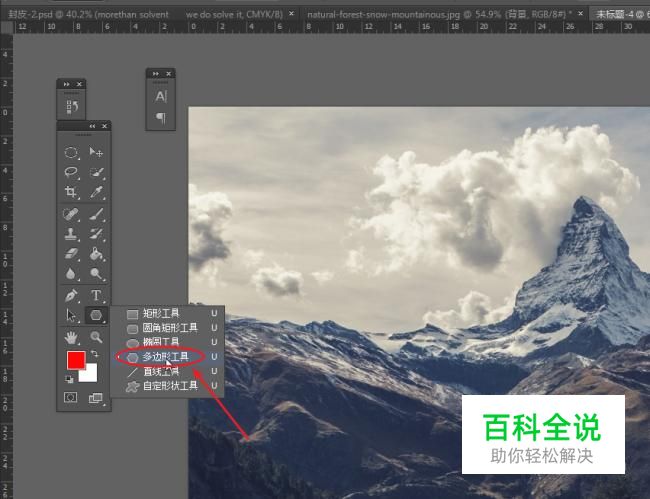The height and width of the screenshot is (499, 650).
Task: Select the Brush tool
Action: pos(96,214)
